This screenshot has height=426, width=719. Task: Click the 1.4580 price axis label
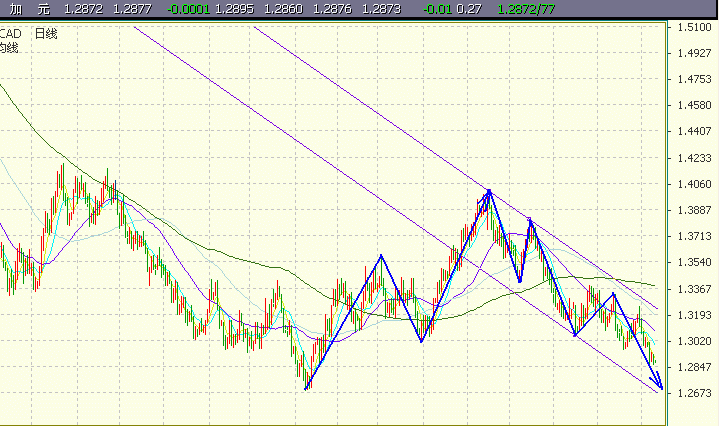[695, 105]
